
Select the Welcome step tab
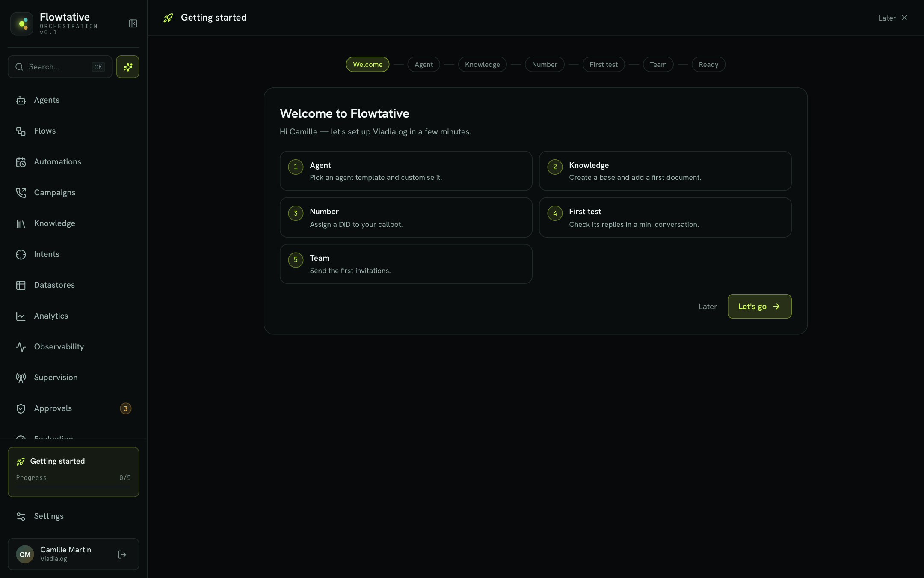[367, 64]
